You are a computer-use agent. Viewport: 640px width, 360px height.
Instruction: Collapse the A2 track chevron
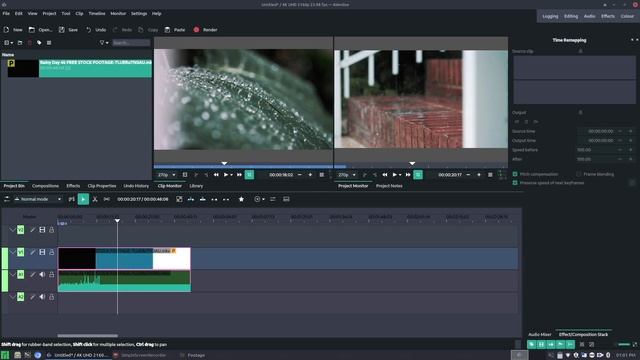tap(12, 297)
